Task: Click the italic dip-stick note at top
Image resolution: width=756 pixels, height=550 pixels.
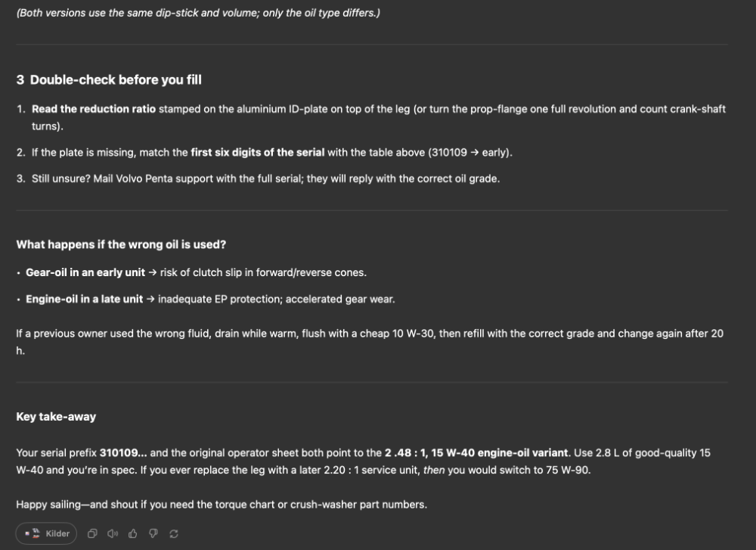Action: [198, 13]
